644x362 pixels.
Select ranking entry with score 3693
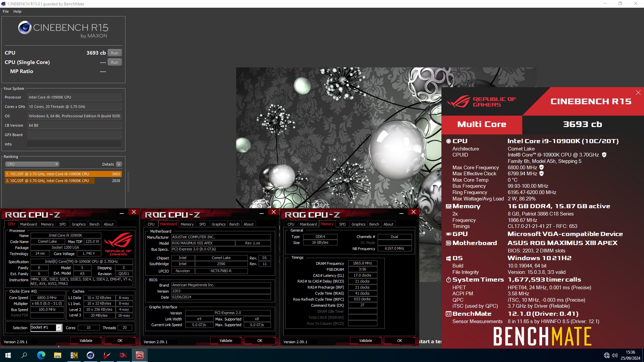[63, 174]
